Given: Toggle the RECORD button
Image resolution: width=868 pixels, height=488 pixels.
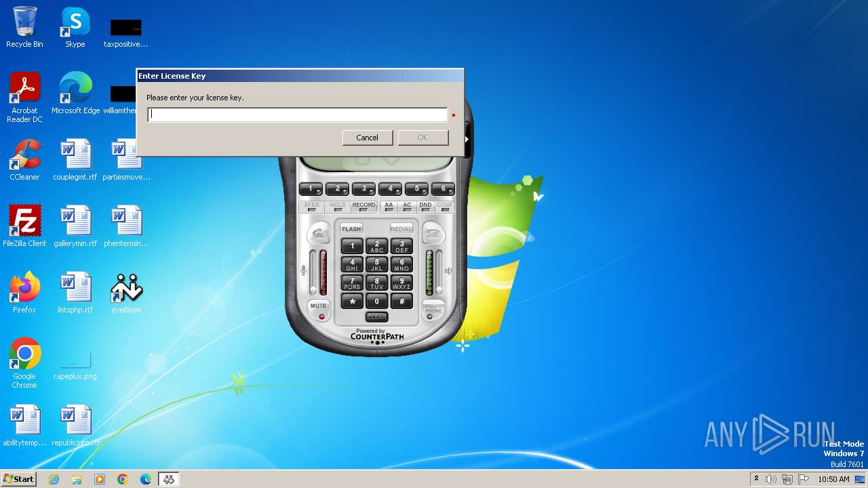Looking at the screenshot, I should coord(363,207).
